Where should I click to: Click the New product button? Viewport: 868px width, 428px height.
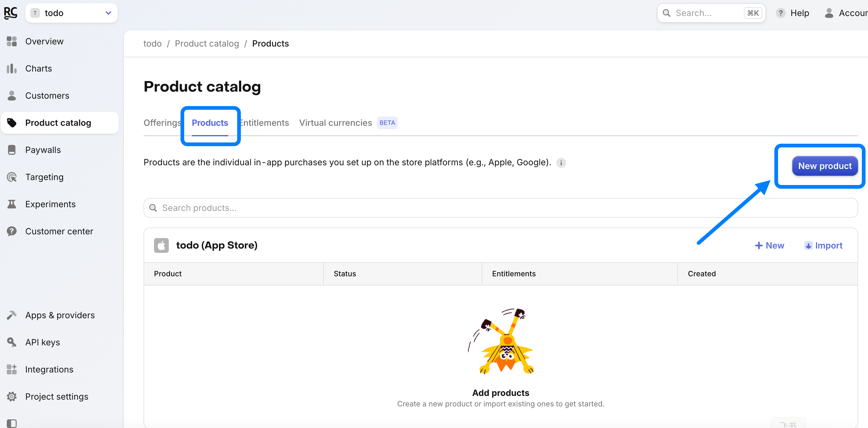825,166
